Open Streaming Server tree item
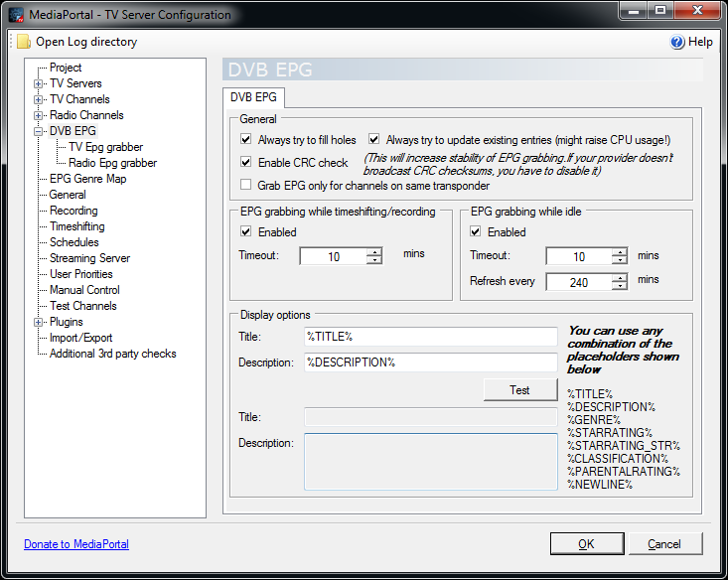728x580 pixels. [89, 258]
